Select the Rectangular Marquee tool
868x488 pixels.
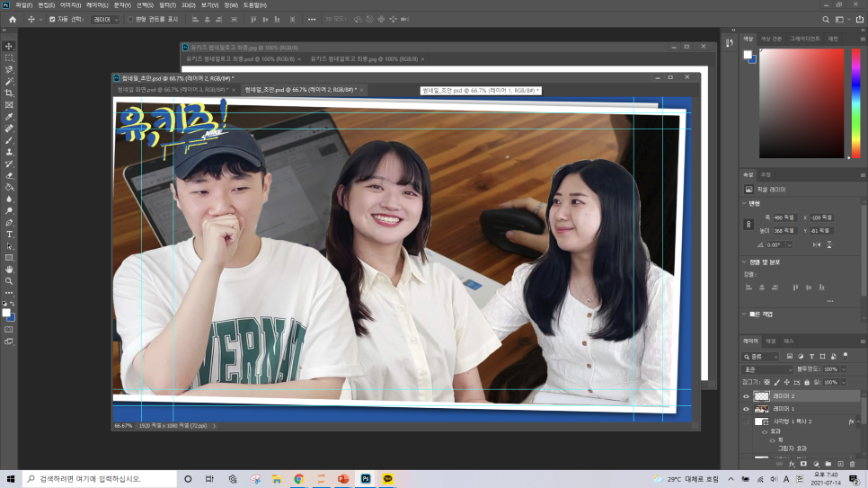point(9,58)
